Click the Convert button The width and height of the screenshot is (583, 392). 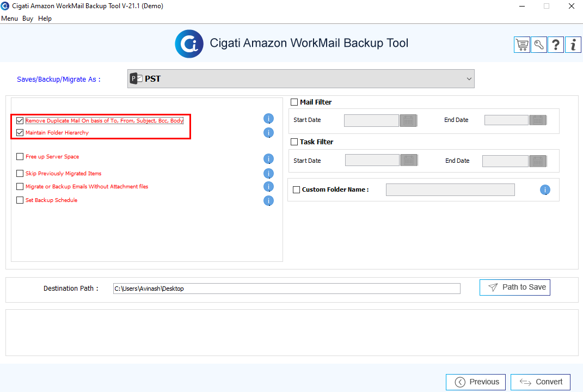coord(541,382)
